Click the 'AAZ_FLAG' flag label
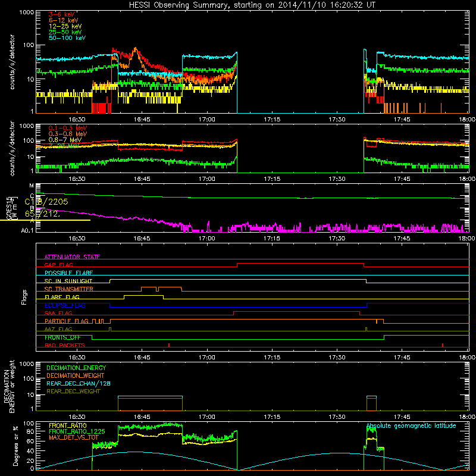 click(58, 329)
